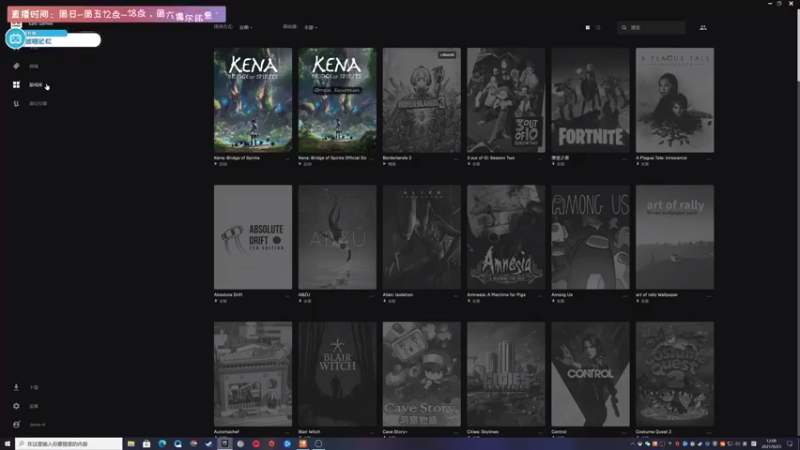Select the ABZU cover

tap(337, 237)
